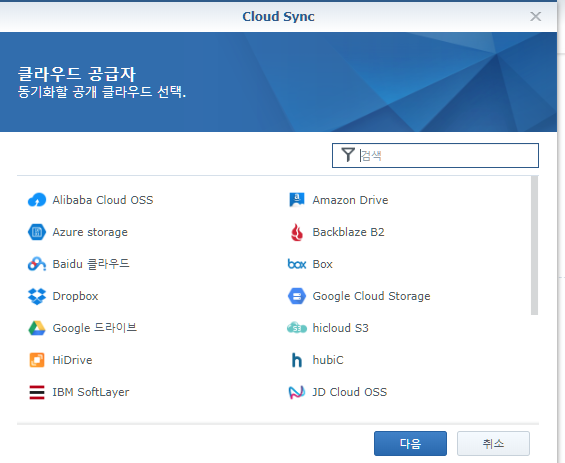Select the hicloud S3 icon

pos(297,328)
